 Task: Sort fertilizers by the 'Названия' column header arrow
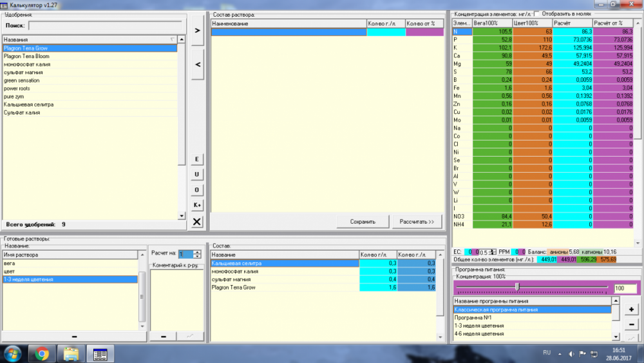click(172, 39)
